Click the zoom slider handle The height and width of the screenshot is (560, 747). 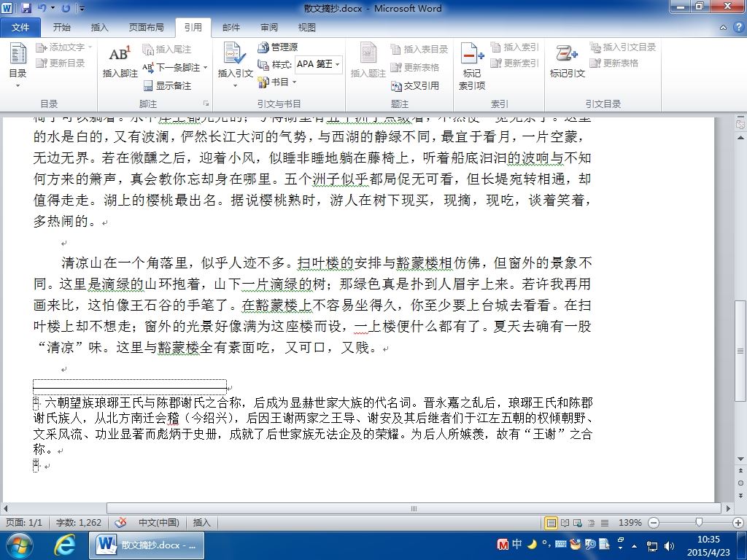pyautogui.click(x=699, y=522)
